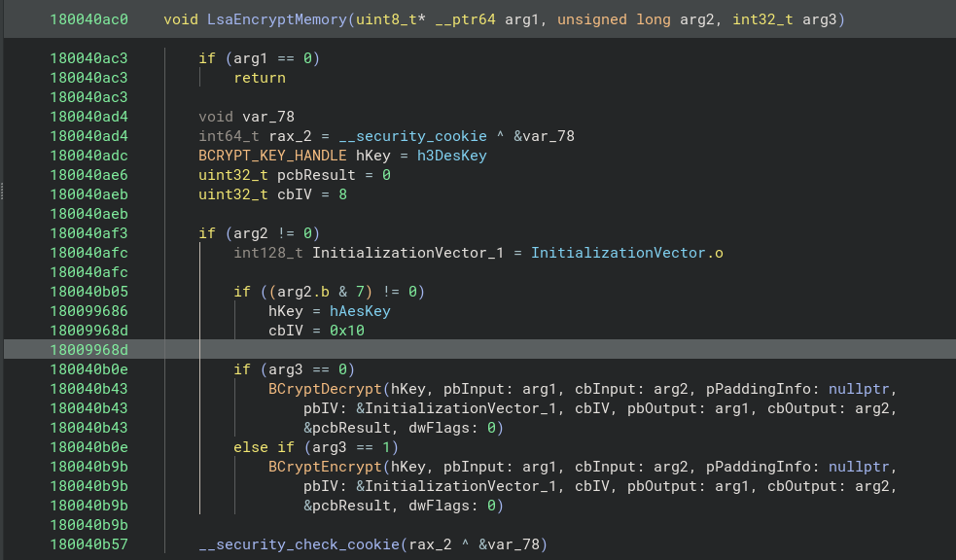
Task: Select the int128_t InitializationVector_1 declaration
Action: [x=369, y=252]
